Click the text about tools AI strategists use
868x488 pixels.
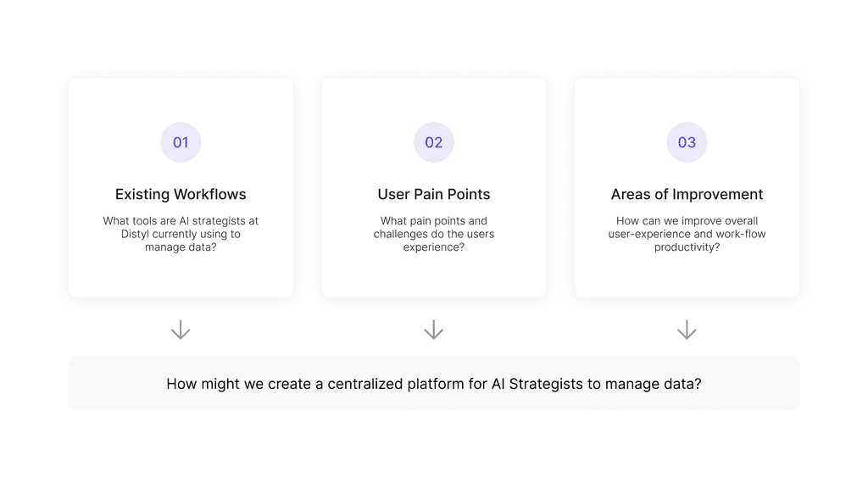[181, 234]
